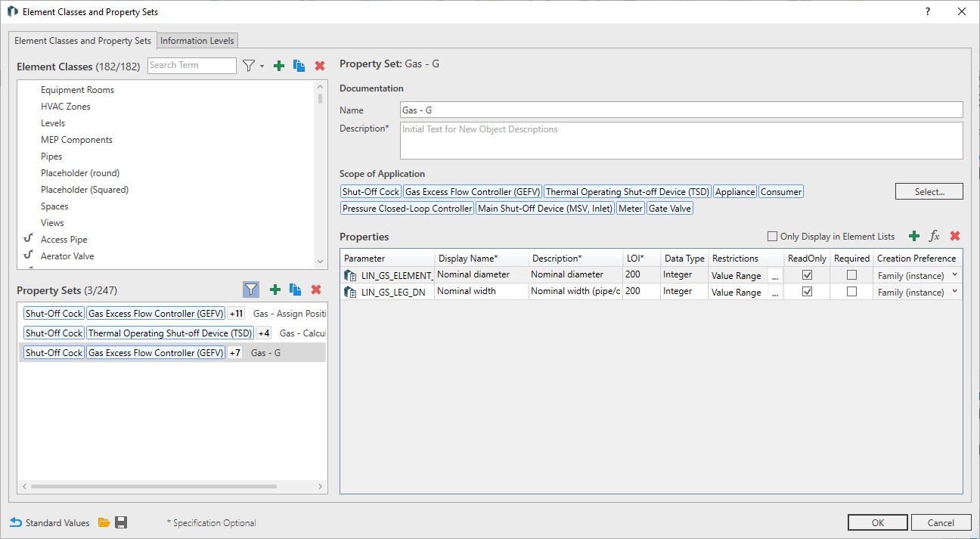This screenshot has width=980, height=539.
Task: Click into the Description text area
Action: coord(681,141)
